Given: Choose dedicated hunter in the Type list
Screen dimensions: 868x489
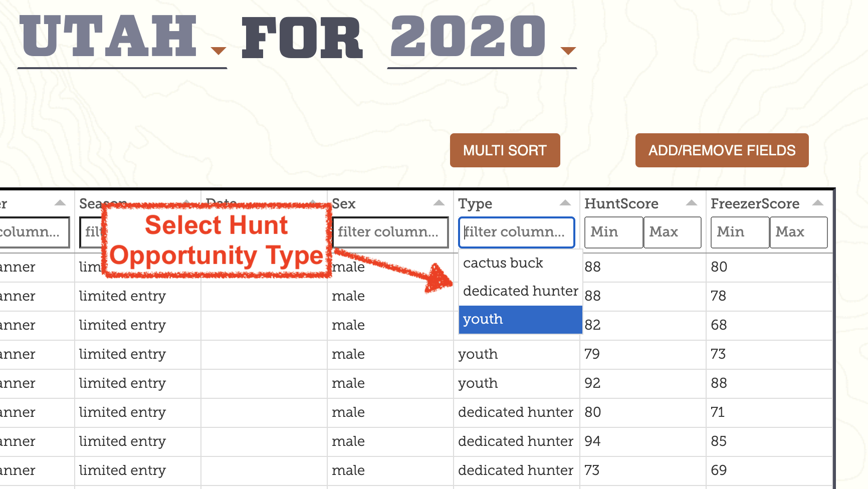Looking at the screenshot, I should [520, 291].
